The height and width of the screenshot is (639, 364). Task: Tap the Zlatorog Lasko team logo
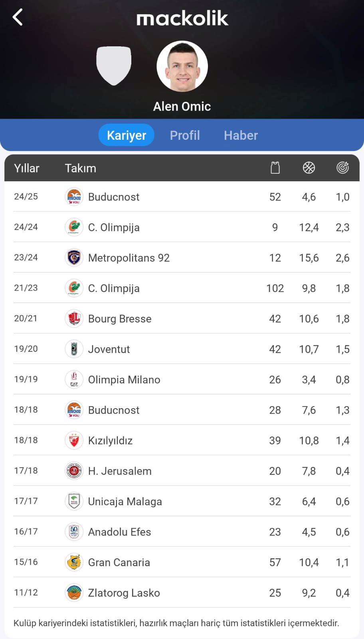click(x=74, y=593)
